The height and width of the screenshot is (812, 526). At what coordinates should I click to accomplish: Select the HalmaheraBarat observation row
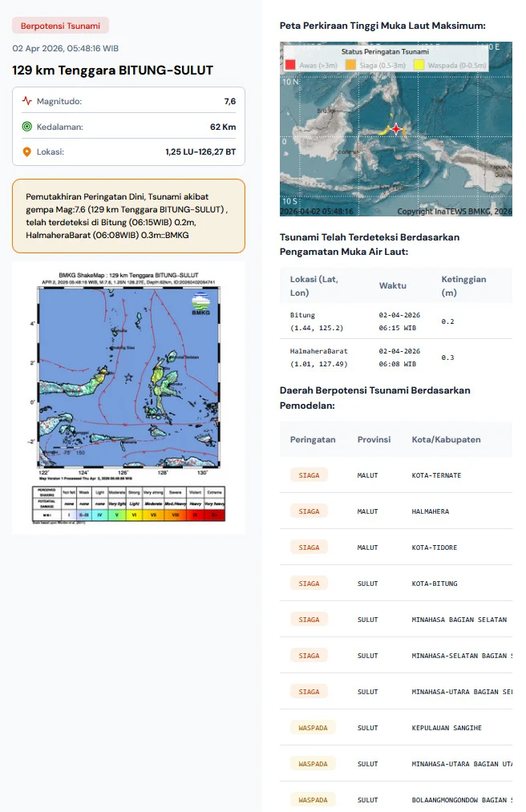tap(395, 358)
